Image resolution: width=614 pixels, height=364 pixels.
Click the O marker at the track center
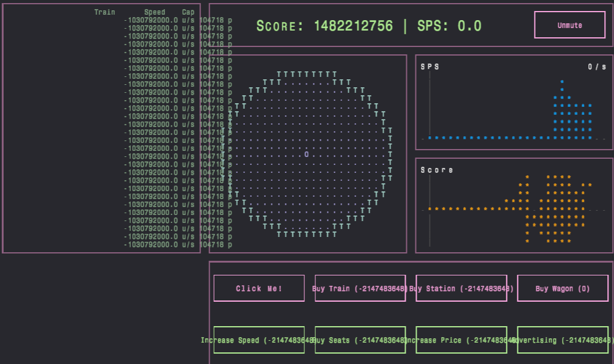[306, 155]
